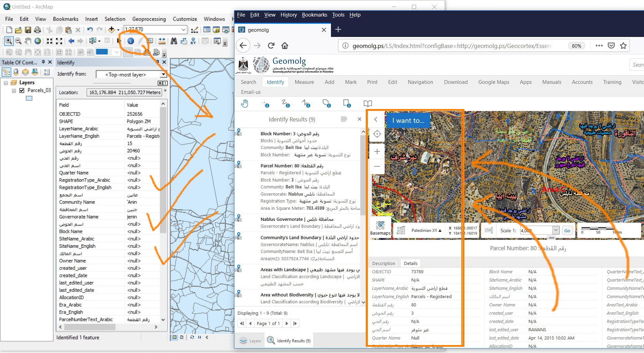Click the Full Extent globe icon
This screenshot has width=644, height=353.
coord(38,41)
